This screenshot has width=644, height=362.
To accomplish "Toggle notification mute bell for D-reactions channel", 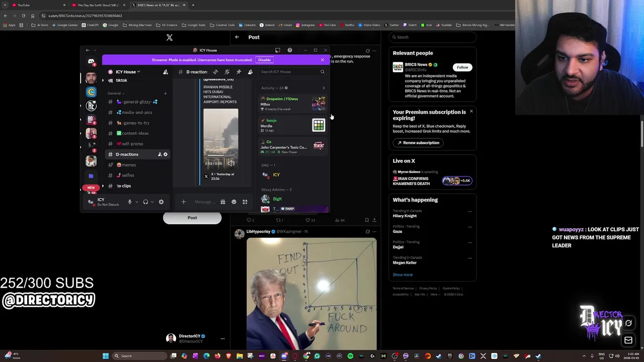I will point(227,72).
